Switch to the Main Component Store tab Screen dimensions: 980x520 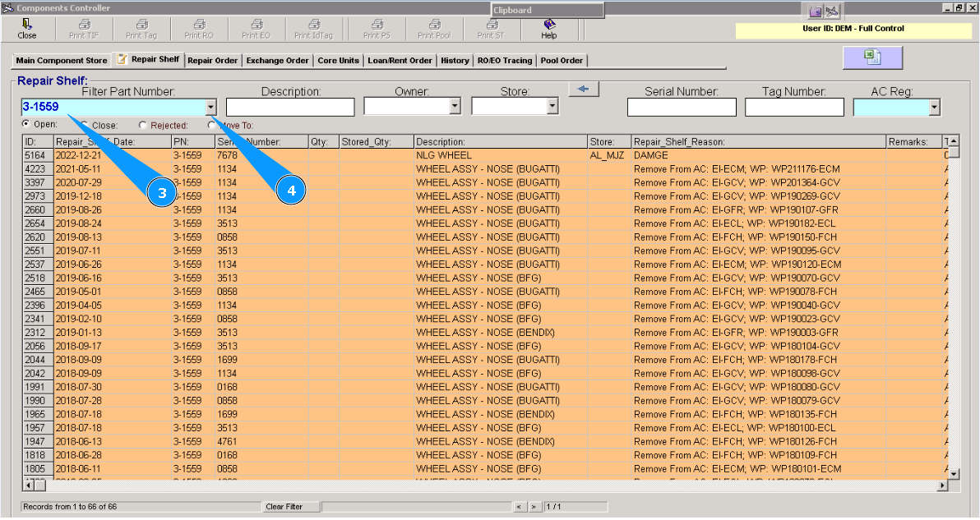[x=61, y=61]
